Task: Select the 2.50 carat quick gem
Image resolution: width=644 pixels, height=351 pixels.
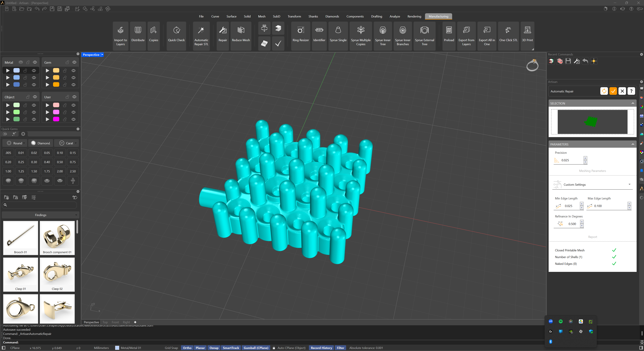Action: 73,171
